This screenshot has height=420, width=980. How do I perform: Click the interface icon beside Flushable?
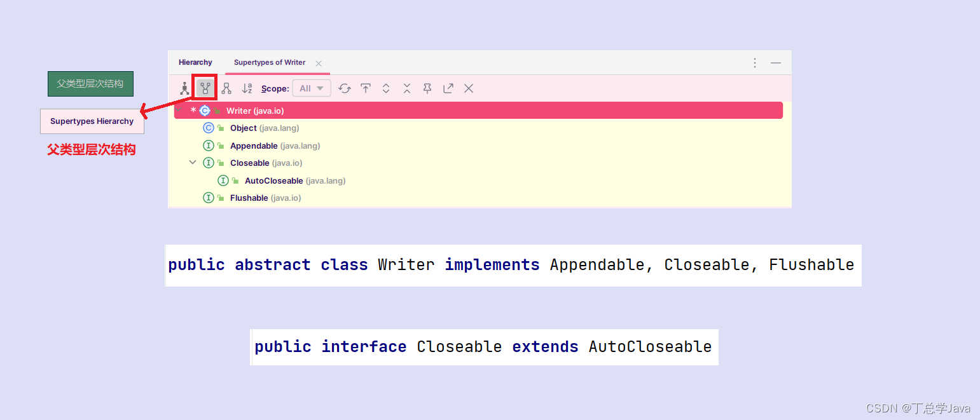pos(208,198)
